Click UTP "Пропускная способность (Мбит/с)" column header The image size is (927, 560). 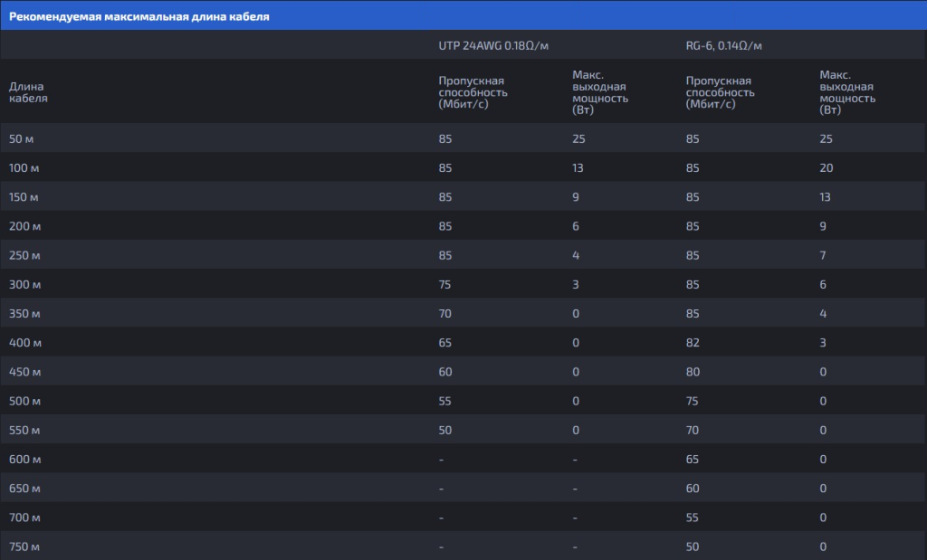(x=473, y=92)
